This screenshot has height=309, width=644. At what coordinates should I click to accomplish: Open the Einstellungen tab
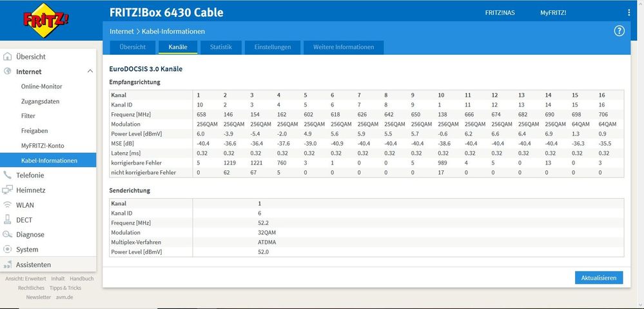pos(273,47)
